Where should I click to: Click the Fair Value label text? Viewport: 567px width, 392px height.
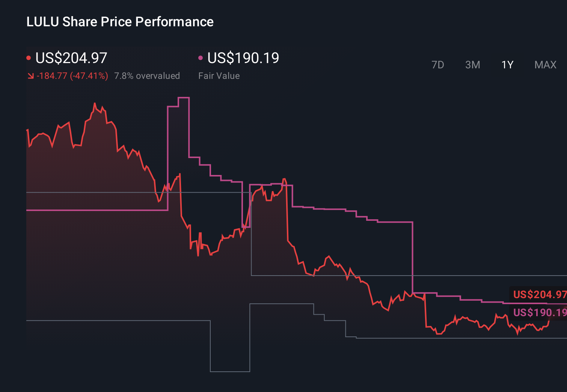point(219,75)
